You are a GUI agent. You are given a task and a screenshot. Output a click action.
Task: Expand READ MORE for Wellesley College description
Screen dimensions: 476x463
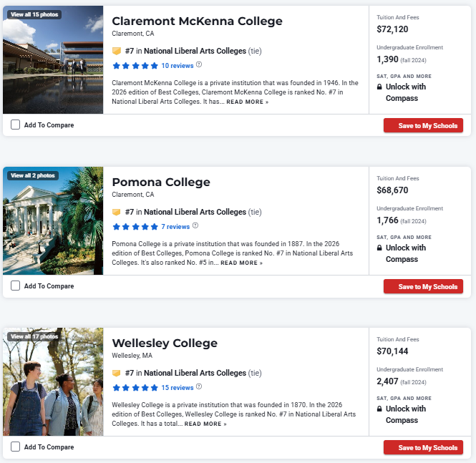(x=205, y=424)
